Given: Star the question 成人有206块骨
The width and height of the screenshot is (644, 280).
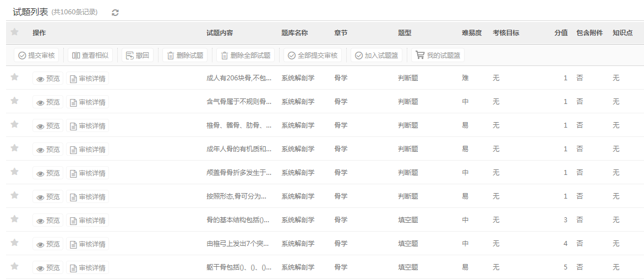Looking at the screenshot, I should coord(15,78).
